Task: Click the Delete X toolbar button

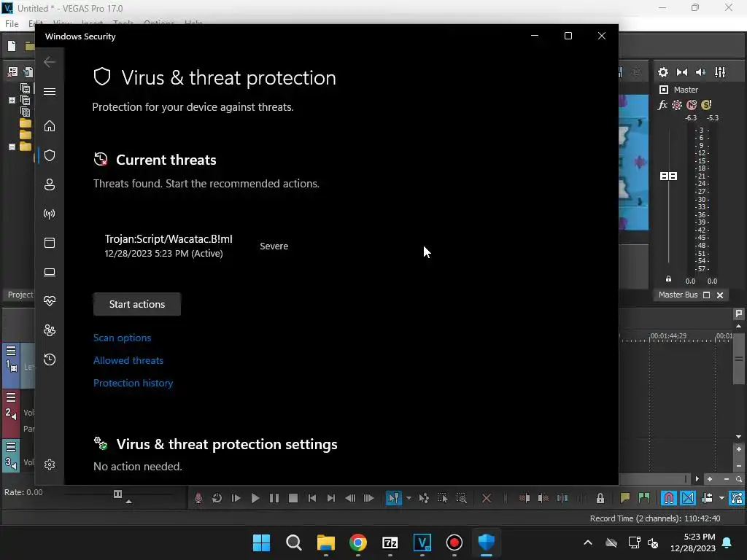Action: click(x=487, y=498)
